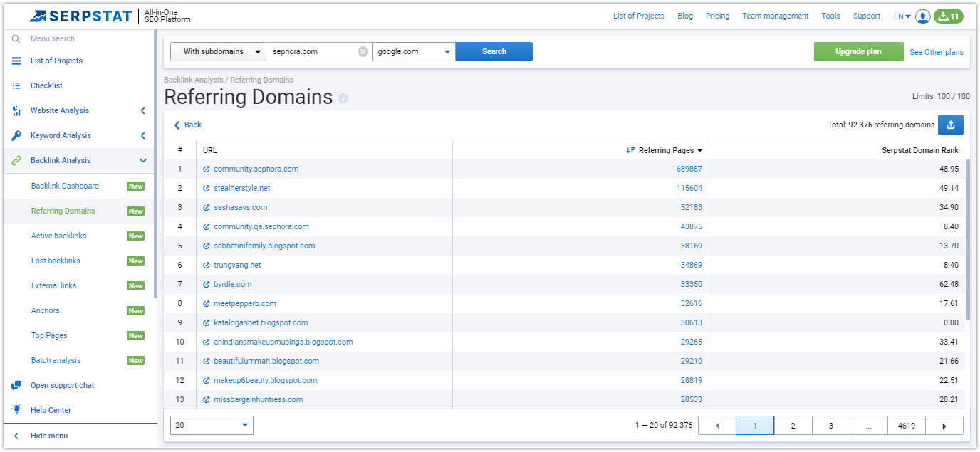The height and width of the screenshot is (452, 980).
Task: Click List of Projects in top navigation
Action: (x=639, y=16)
